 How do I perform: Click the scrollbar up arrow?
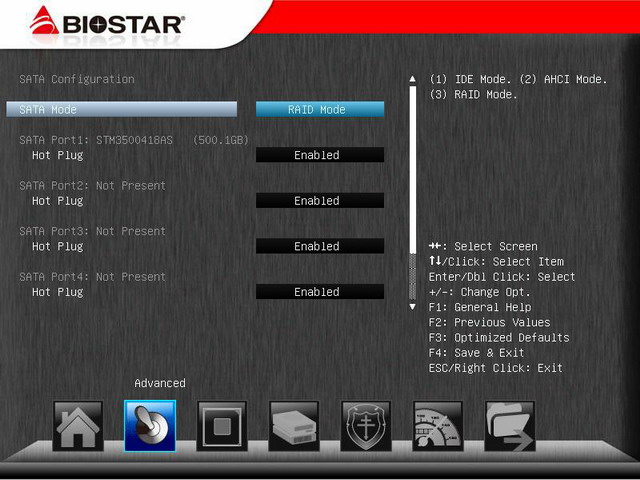pyautogui.click(x=413, y=79)
